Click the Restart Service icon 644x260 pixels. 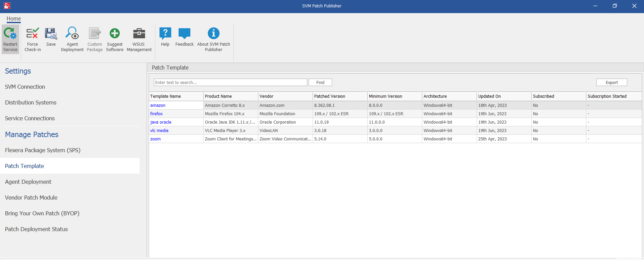tap(10, 34)
